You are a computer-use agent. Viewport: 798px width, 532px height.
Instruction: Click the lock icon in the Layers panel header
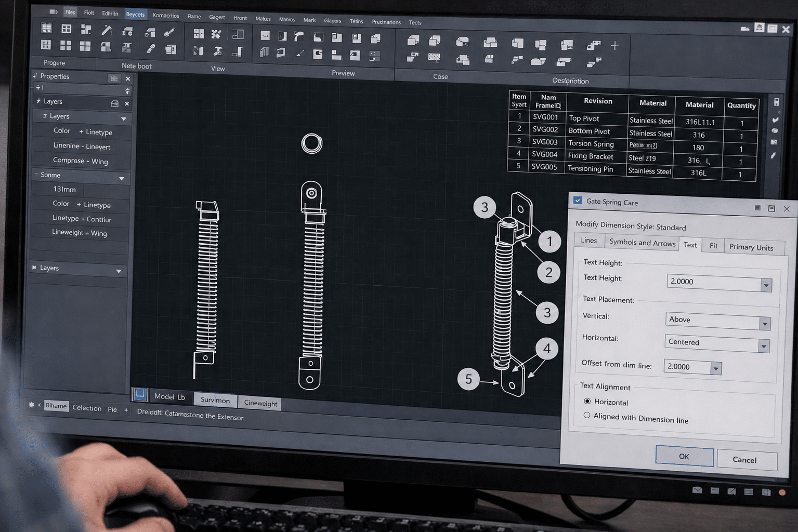115,103
